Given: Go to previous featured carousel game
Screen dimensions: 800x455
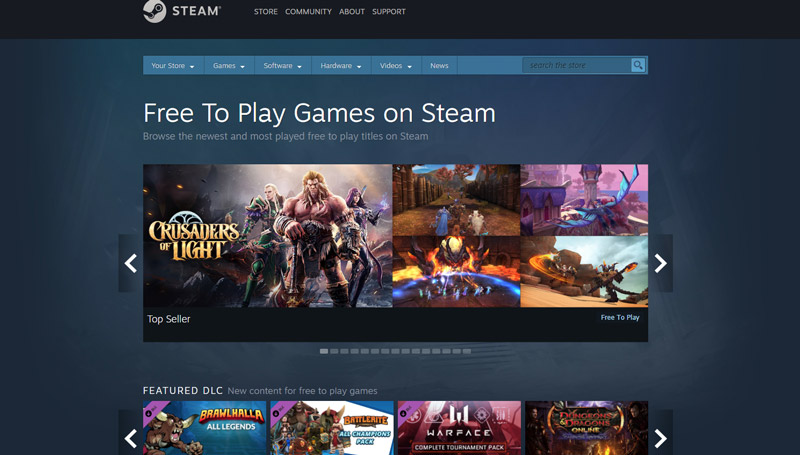Looking at the screenshot, I should [x=131, y=263].
